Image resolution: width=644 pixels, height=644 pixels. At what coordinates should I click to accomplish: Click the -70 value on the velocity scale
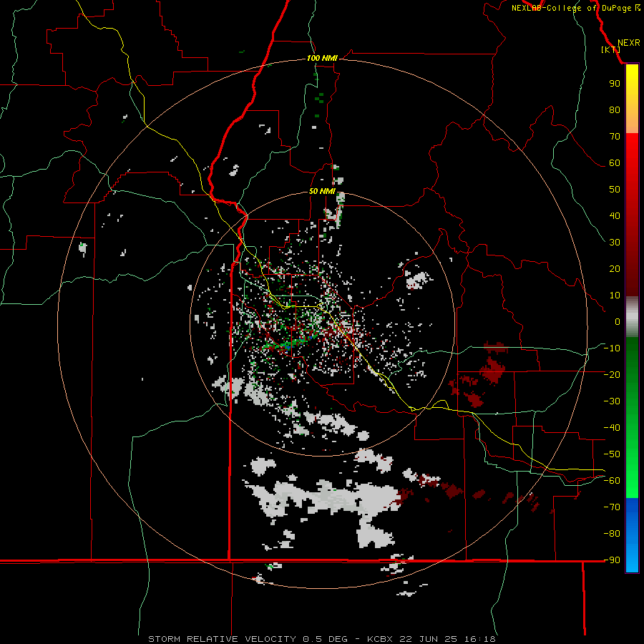point(612,507)
